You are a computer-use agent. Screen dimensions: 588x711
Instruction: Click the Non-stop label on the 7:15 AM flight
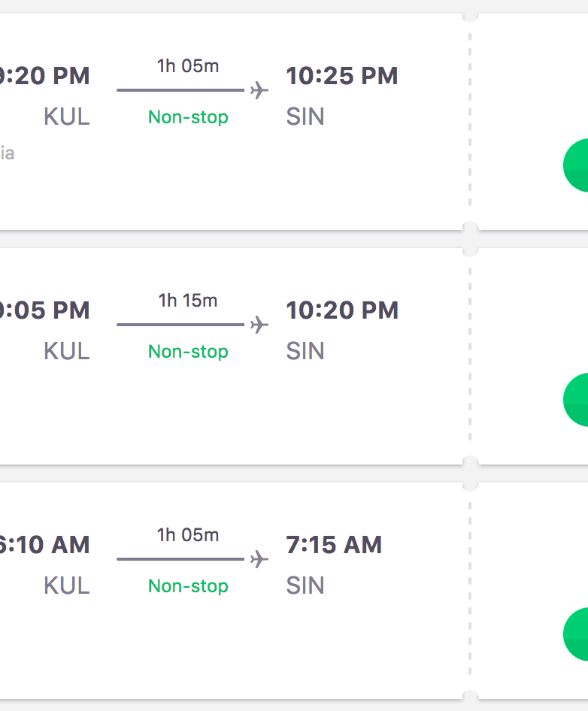tap(188, 586)
